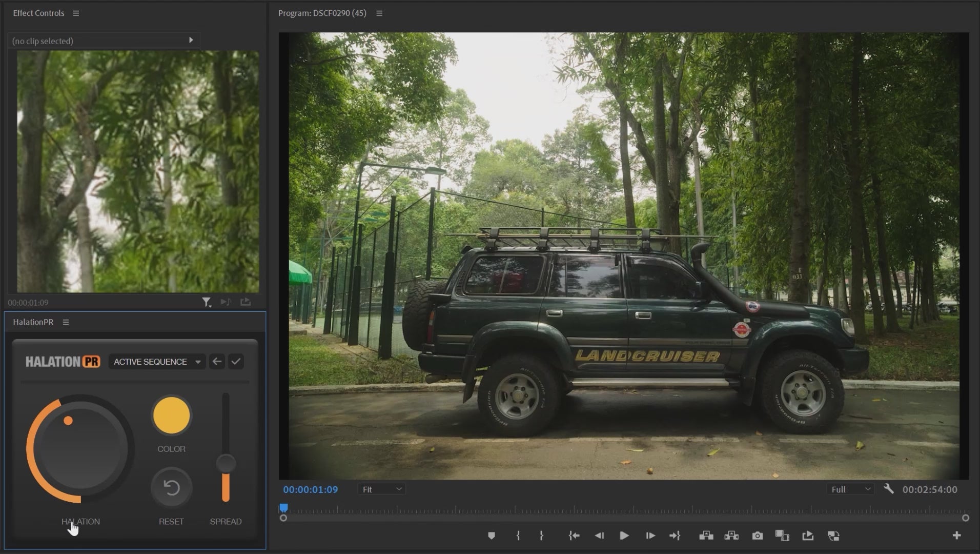Click the HalationPR back arrow button
The image size is (980, 554).
(217, 362)
